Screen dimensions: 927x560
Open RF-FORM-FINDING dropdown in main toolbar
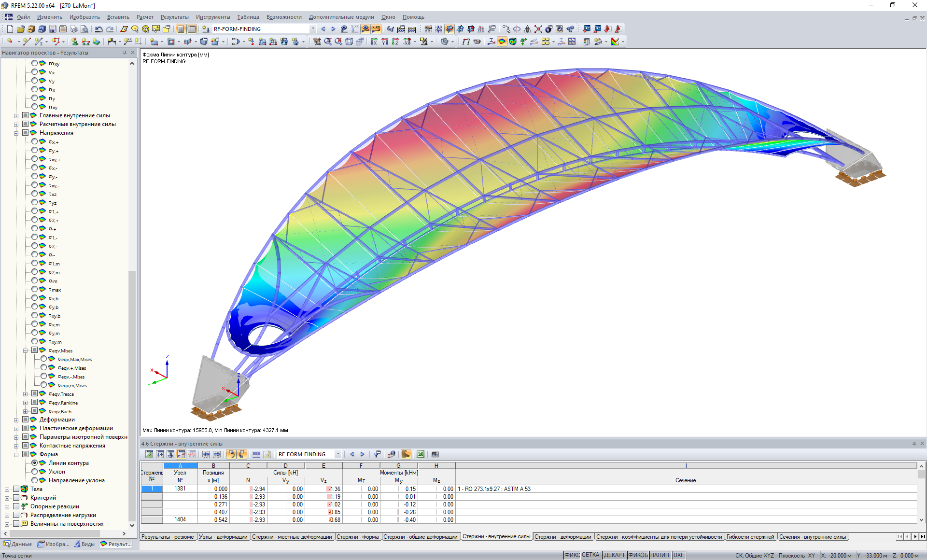point(313,29)
